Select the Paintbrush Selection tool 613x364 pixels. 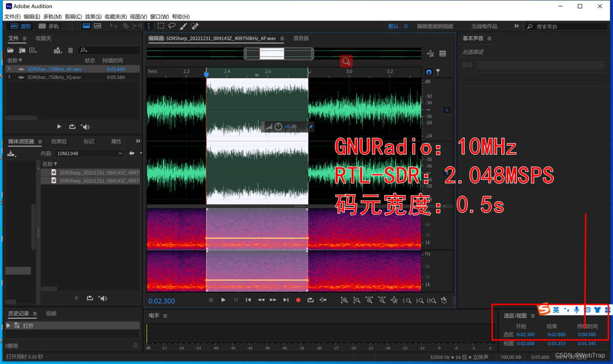click(184, 26)
